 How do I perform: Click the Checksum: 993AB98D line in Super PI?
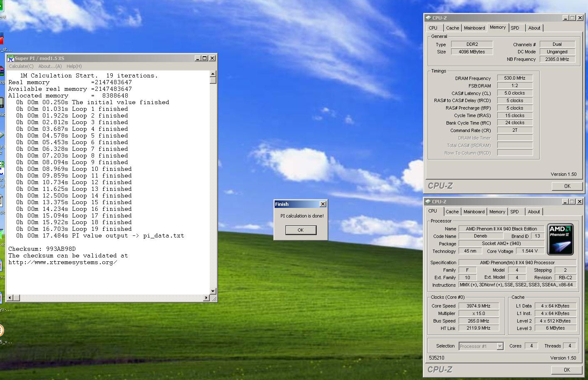click(x=42, y=249)
